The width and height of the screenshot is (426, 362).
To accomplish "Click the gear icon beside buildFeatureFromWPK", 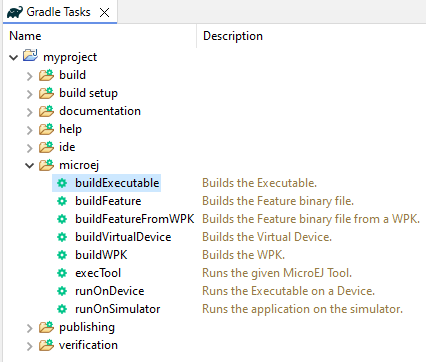I will point(62,219).
